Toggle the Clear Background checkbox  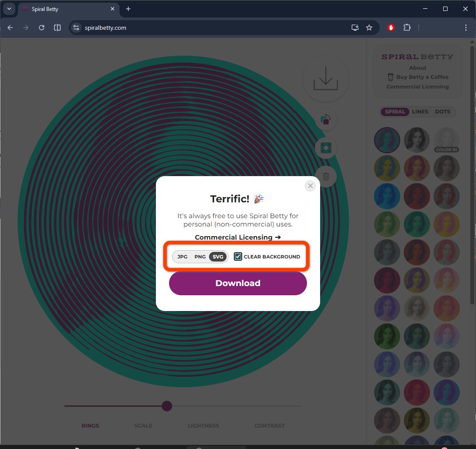click(238, 257)
